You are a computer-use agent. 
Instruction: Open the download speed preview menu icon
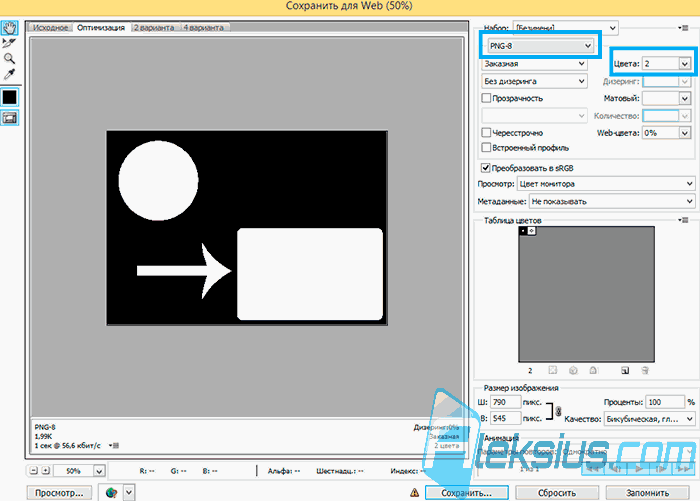[x=114, y=445]
